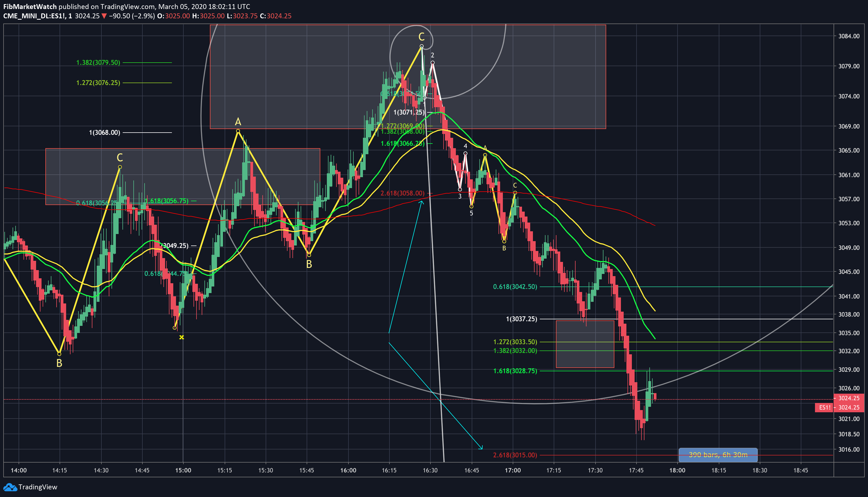868x497 pixels.
Task: Click the FibMarketWatch author name
Action: [30, 7]
